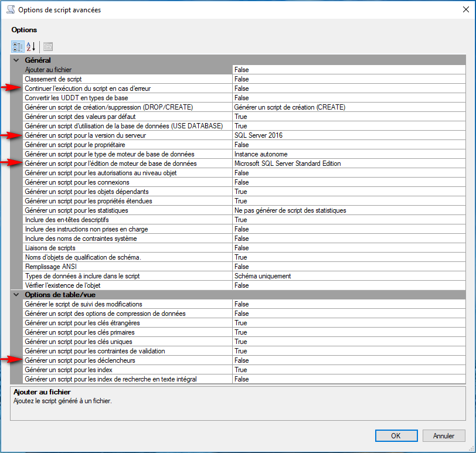The width and height of the screenshot is (476, 453).
Task: Collapse the Général section
Action: click(x=16, y=60)
